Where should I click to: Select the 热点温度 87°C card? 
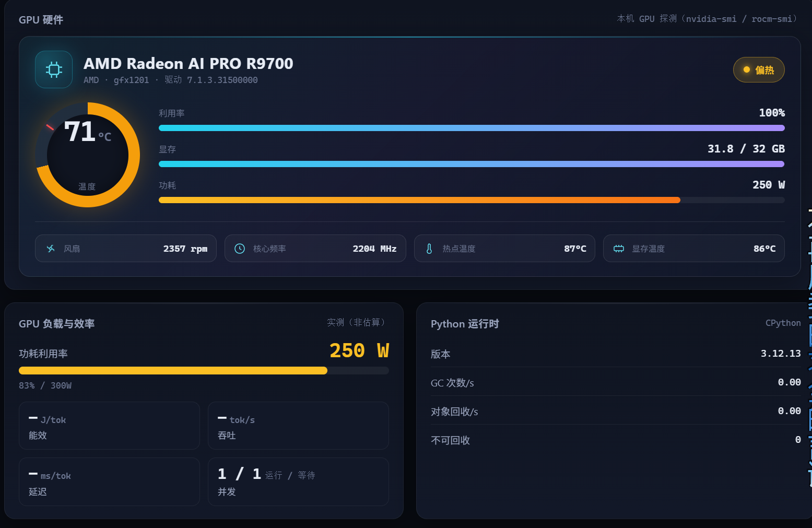click(x=504, y=249)
